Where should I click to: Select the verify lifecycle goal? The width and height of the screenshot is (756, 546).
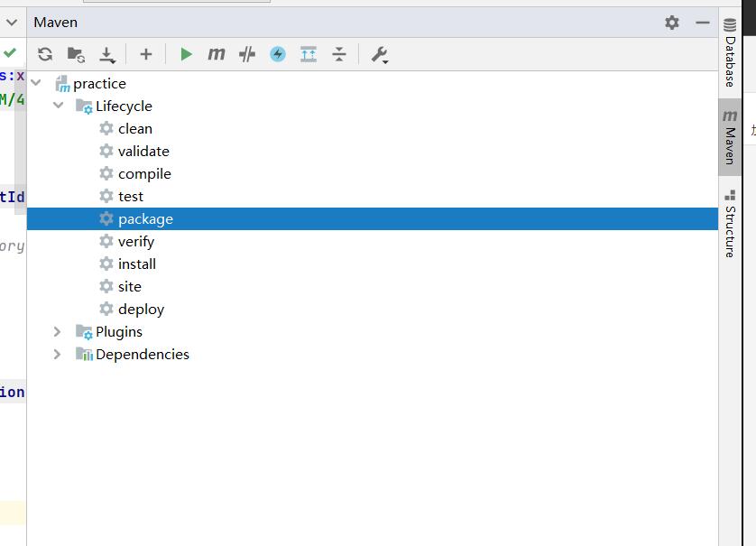[373, 241]
